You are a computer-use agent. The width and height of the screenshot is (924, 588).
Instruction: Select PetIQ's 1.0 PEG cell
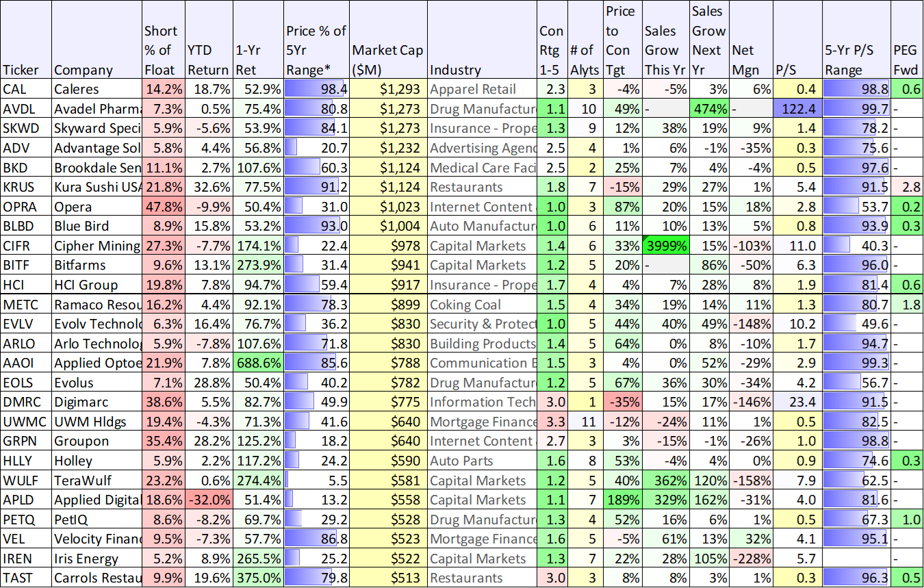point(907,520)
